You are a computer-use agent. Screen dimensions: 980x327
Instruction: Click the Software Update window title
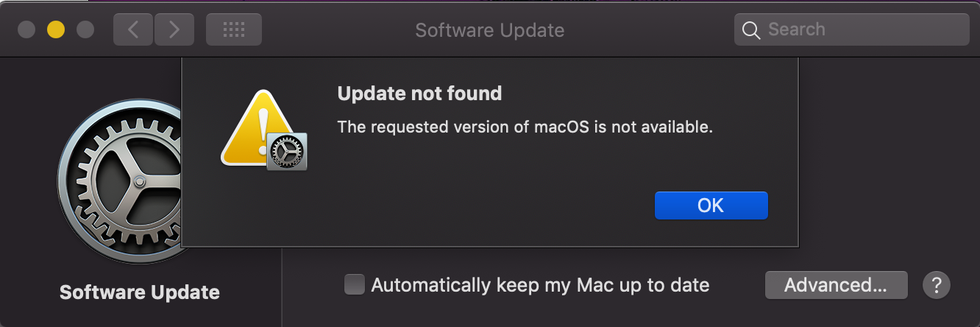pos(489,30)
